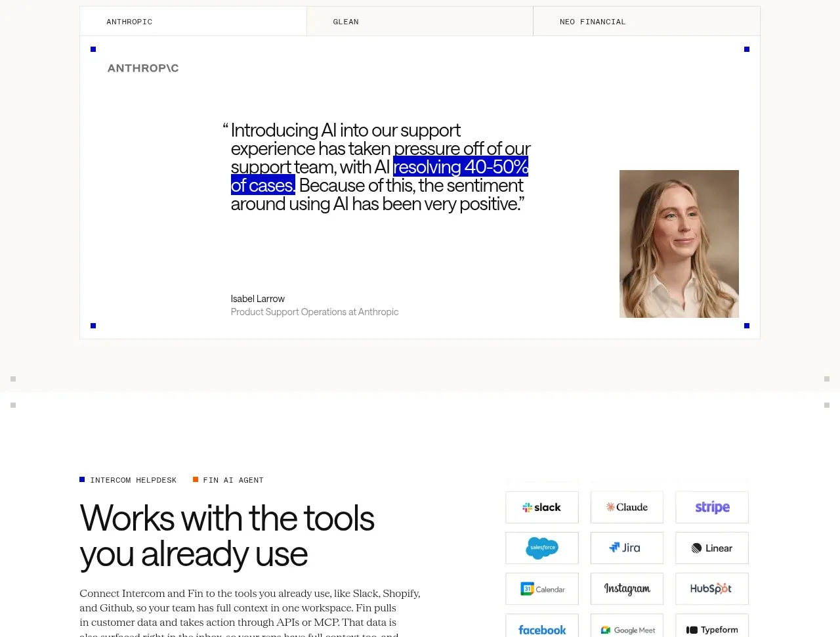Viewport: 840px width, 637px height.
Task: Open the Facebook integration tile
Action: [542, 626]
